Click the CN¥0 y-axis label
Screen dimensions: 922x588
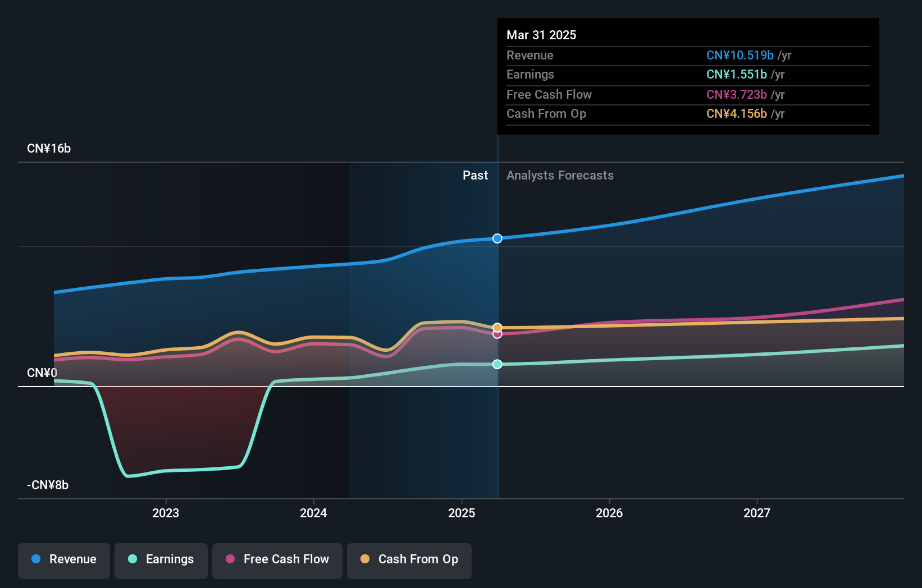tap(42, 373)
